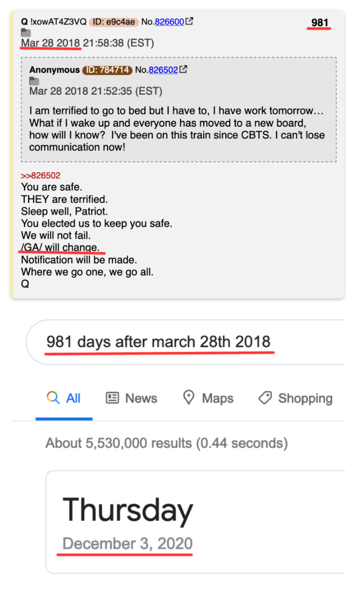Click the Q !xowAT4Z3VQ poster name

[x=54, y=21]
